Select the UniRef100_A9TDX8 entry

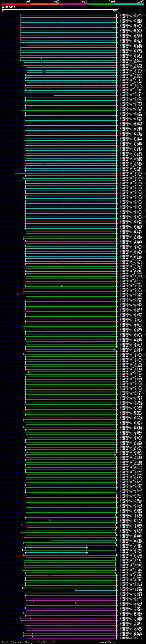coord(131,63)
